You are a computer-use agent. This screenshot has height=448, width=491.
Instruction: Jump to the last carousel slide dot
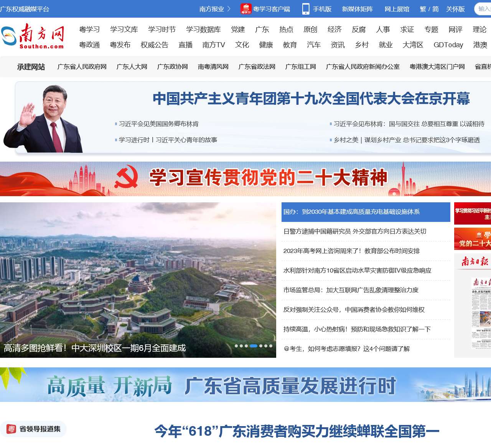coord(271,346)
